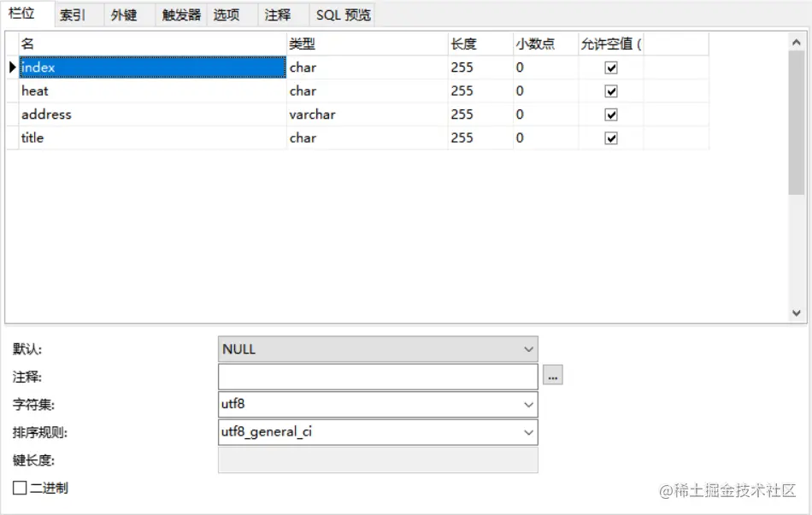812x515 pixels.
Task: Click the 允许空值 column header
Action: point(611,44)
